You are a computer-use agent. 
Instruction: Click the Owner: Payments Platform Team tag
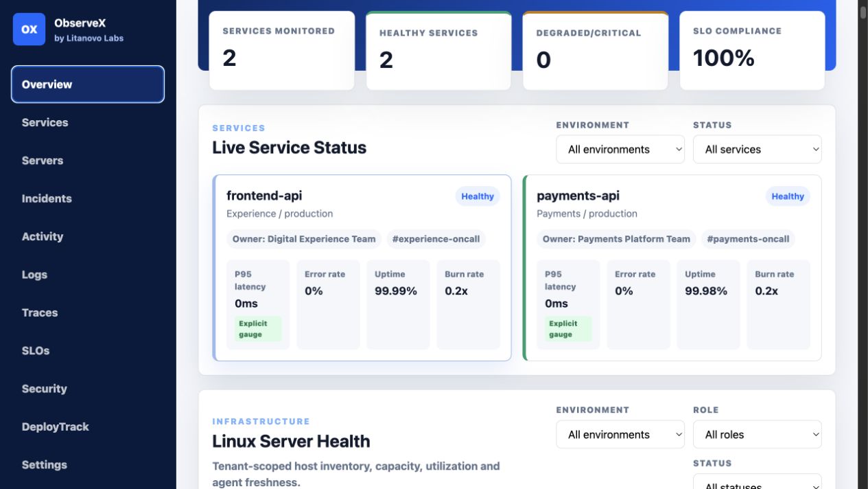point(616,239)
